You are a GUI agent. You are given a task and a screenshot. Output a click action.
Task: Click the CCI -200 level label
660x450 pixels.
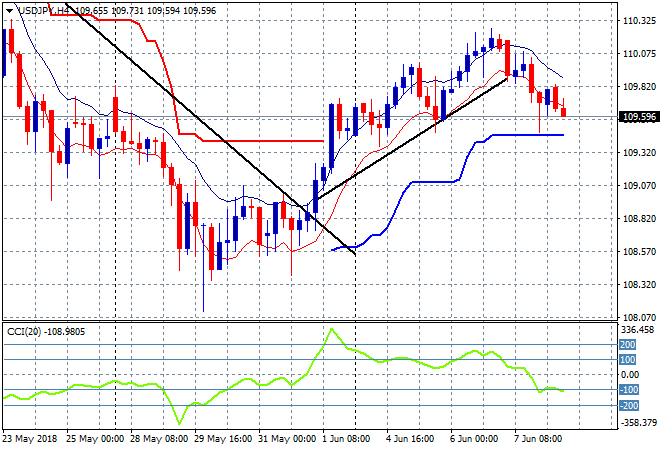click(x=629, y=406)
